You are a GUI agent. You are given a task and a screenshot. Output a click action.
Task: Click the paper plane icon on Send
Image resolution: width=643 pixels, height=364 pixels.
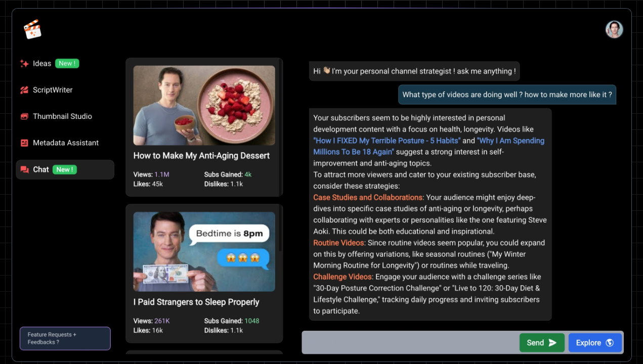tap(552, 343)
